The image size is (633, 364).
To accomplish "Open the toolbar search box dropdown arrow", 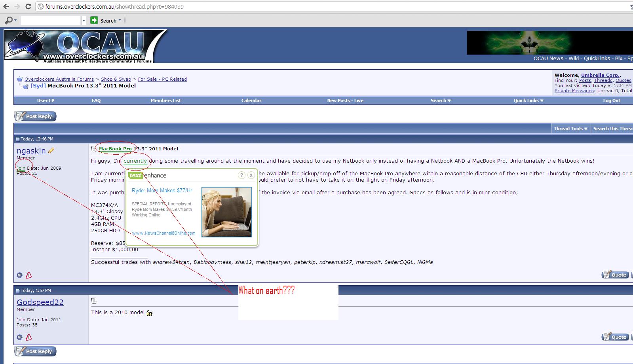I will [x=84, y=21].
